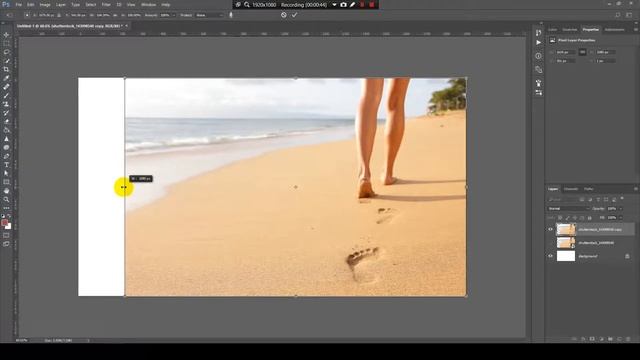The image size is (640, 360).
Task: Select the Blur tool
Action: pyautogui.click(x=6, y=139)
